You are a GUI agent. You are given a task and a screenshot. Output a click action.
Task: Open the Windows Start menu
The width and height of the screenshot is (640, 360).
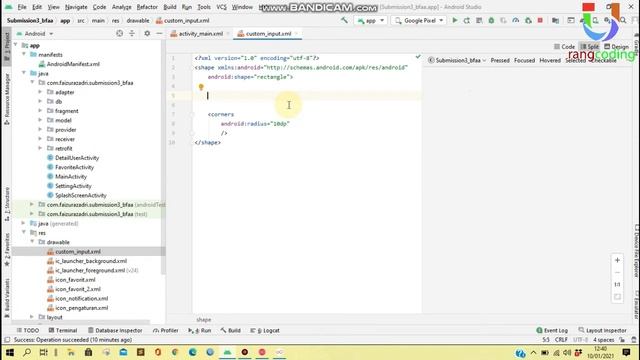pyautogui.click(x=9, y=352)
